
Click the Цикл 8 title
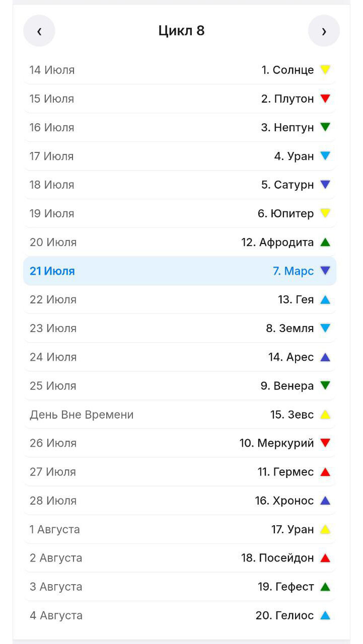click(181, 31)
